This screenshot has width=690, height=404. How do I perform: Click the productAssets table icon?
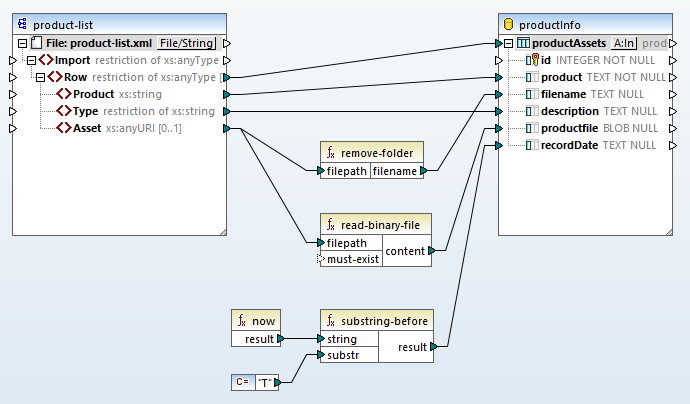coord(522,43)
